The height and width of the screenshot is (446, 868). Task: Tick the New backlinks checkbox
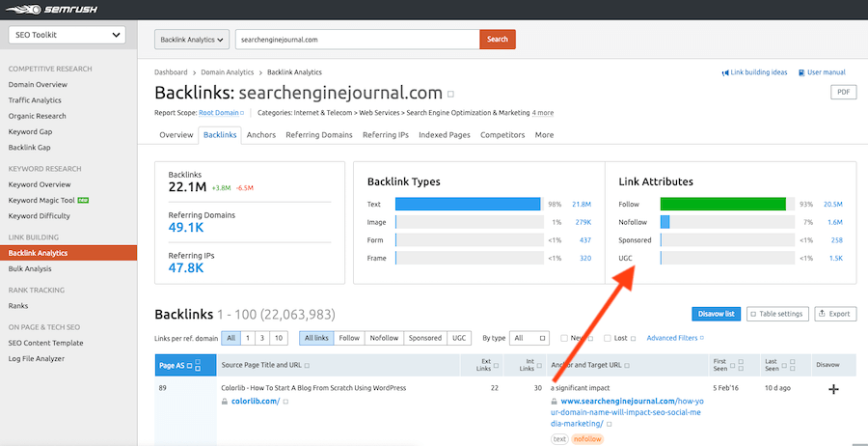(x=564, y=338)
